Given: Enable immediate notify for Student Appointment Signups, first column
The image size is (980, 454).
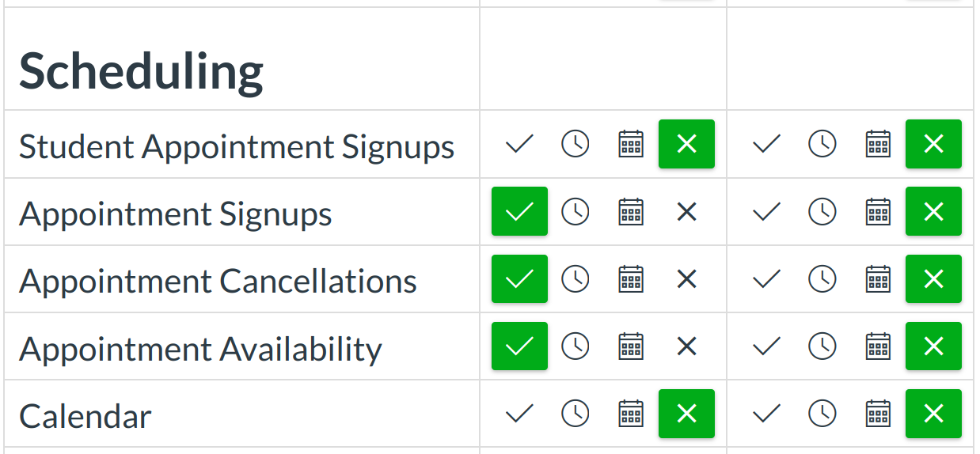Looking at the screenshot, I should (x=519, y=144).
